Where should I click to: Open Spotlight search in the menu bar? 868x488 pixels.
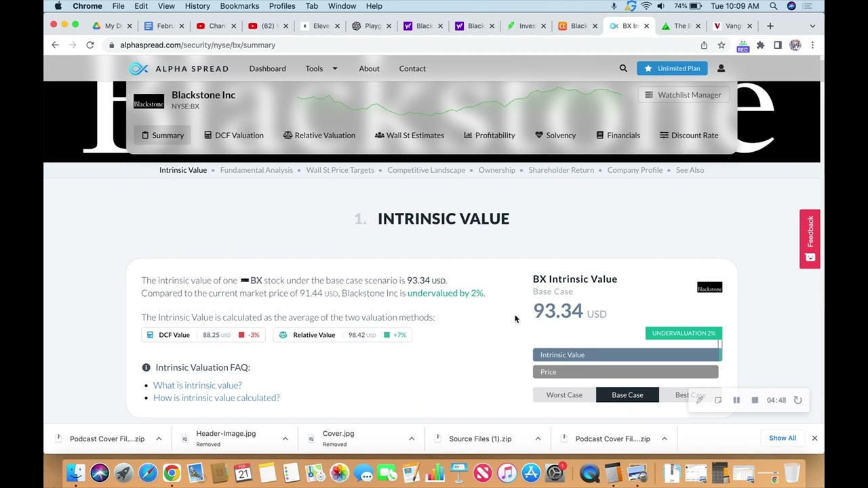[774, 6]
